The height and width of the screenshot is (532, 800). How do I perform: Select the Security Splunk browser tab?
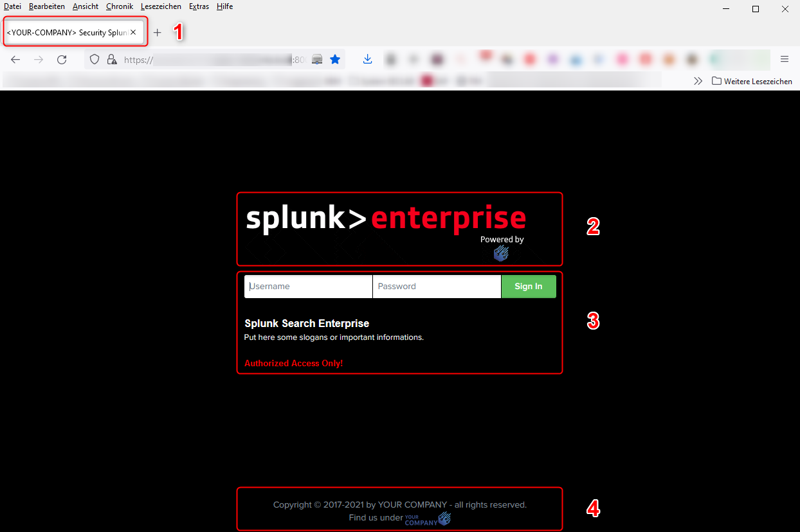click(x=68, y=32)
